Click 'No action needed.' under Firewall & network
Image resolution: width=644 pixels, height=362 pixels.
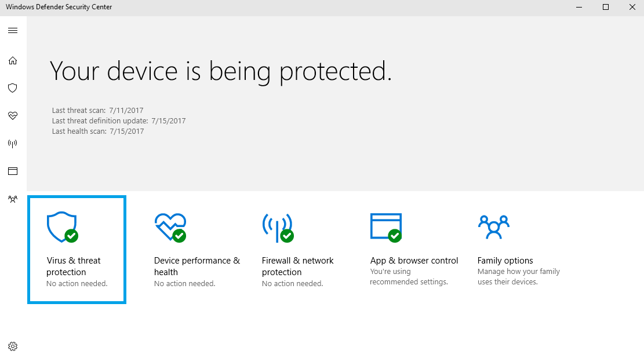point(292,284)
